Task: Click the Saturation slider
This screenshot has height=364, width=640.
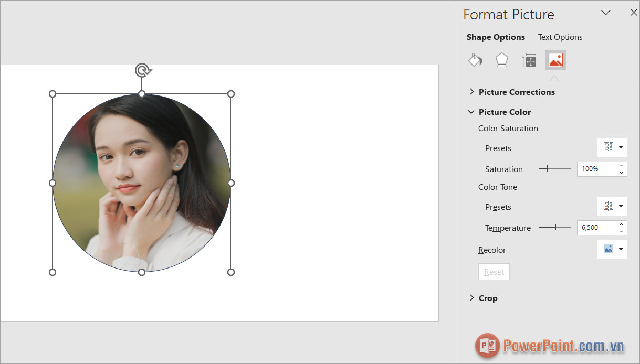Action: pos(555,169)
